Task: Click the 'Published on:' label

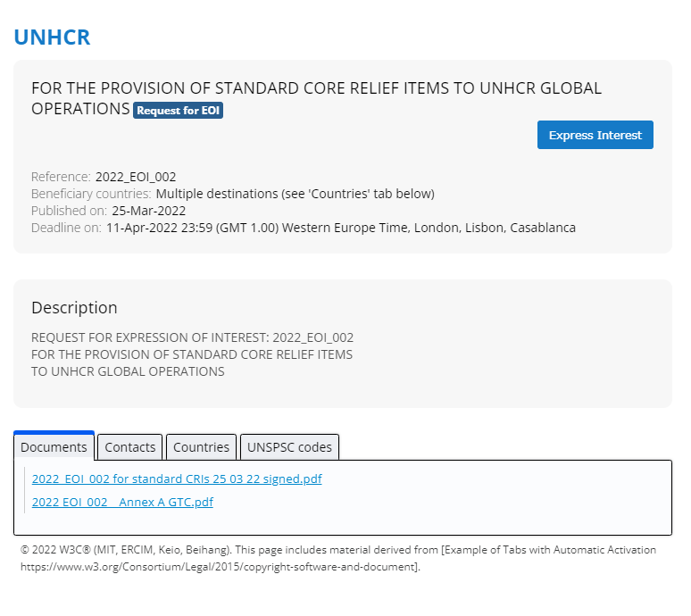Action: coord(69,211)
